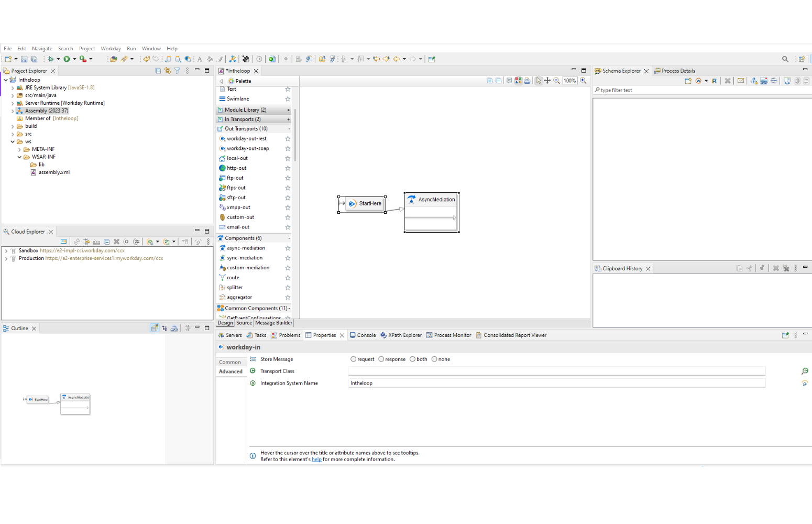Switch to the Advanced properties section
812x524 pixels.
[231, 372]
